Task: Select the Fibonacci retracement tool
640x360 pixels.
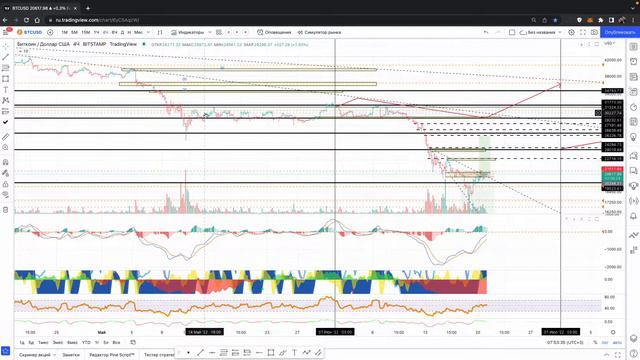Action: [x=6, y=68]
